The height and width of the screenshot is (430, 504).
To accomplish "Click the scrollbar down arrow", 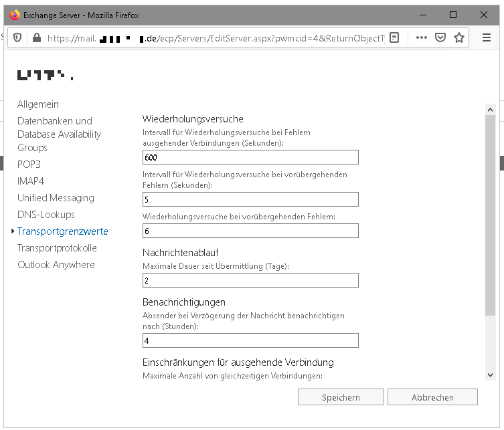I will pos(490,375).
